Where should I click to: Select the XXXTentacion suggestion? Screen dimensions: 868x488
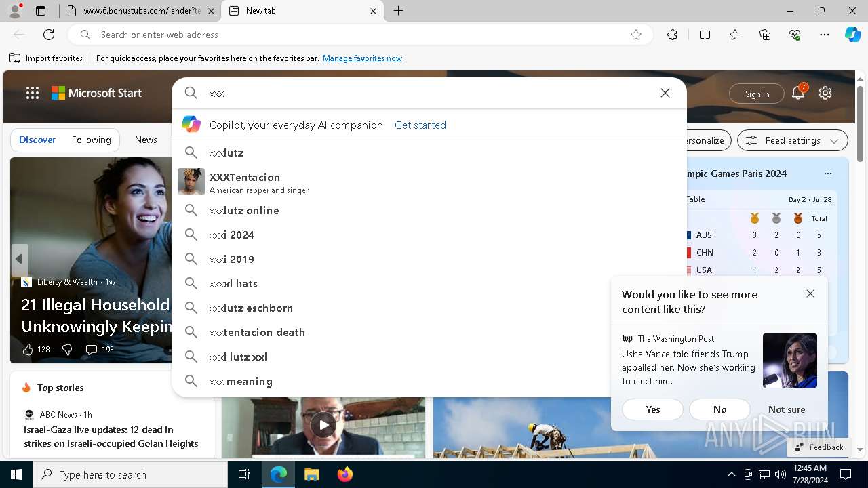pyautogui.click(x=429, y=182)
